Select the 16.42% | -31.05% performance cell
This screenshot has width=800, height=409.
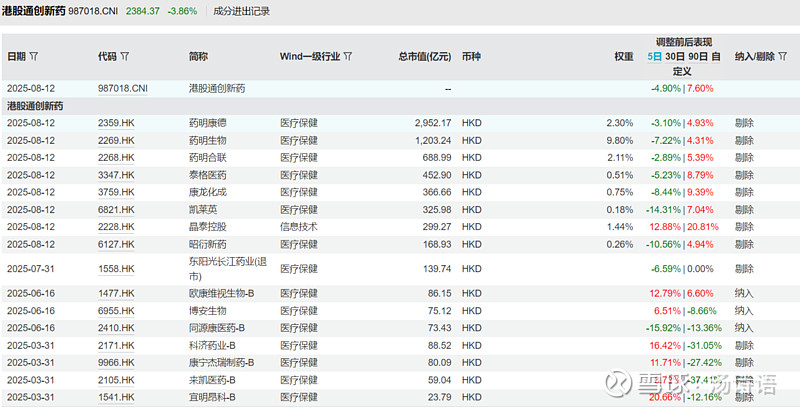[x=685, y=346]
